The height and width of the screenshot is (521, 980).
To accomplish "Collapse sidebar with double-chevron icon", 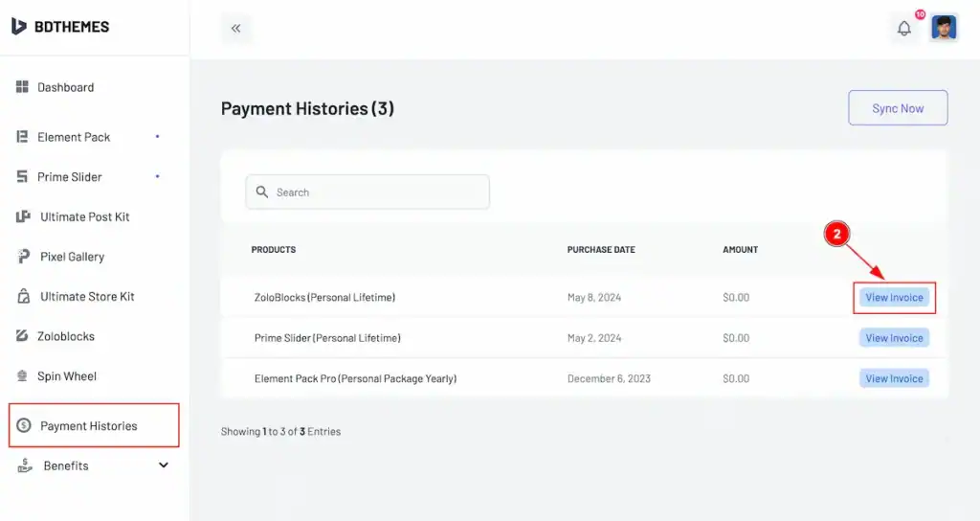I will [x=236, y=28].
